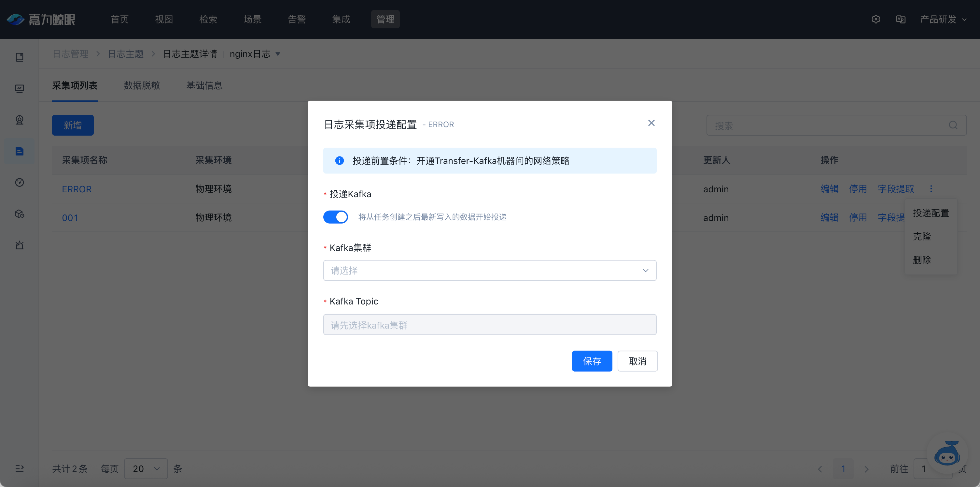This screenshot has width=980, height=487.
Task: Open the log management sidebar icon
Action: tap(20, 151)
